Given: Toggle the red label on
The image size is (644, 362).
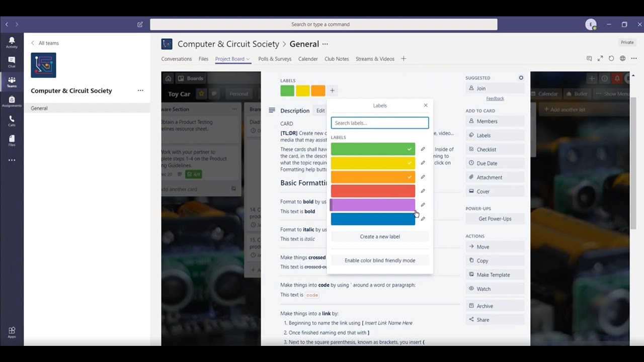Looking at the screenshot, I should [373, 191].
